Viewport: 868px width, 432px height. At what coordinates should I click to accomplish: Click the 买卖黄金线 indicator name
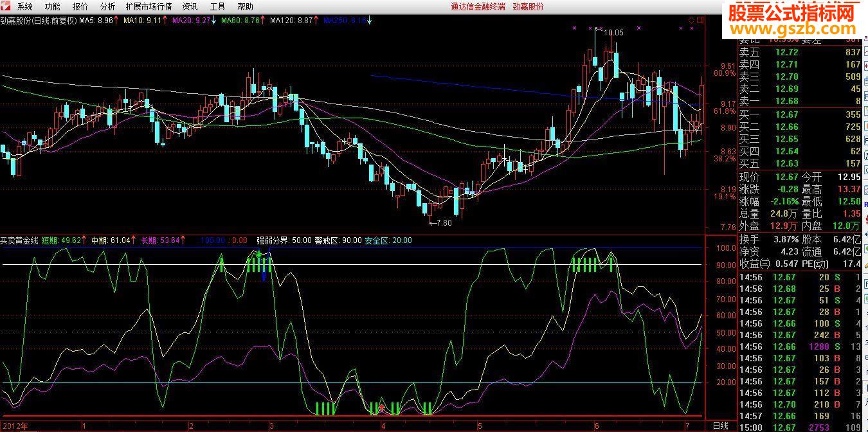click(19, 240)
